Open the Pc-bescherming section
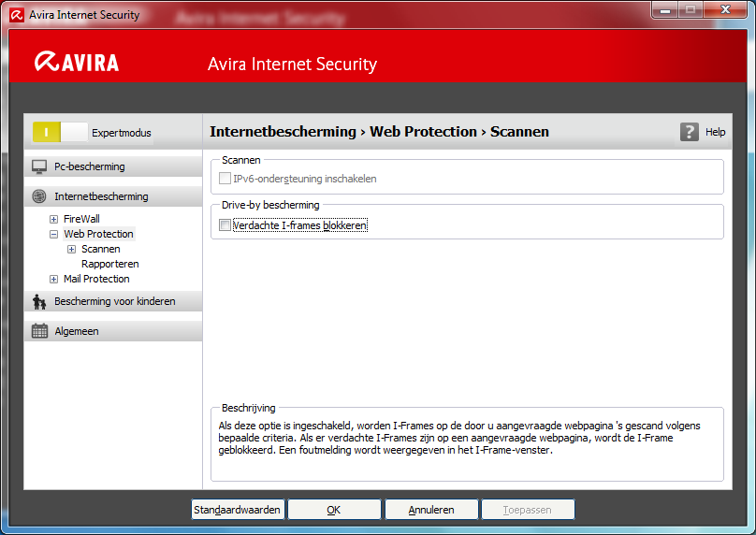The width and height of the screenshot is (756, 535). click(x=89, y=166)
